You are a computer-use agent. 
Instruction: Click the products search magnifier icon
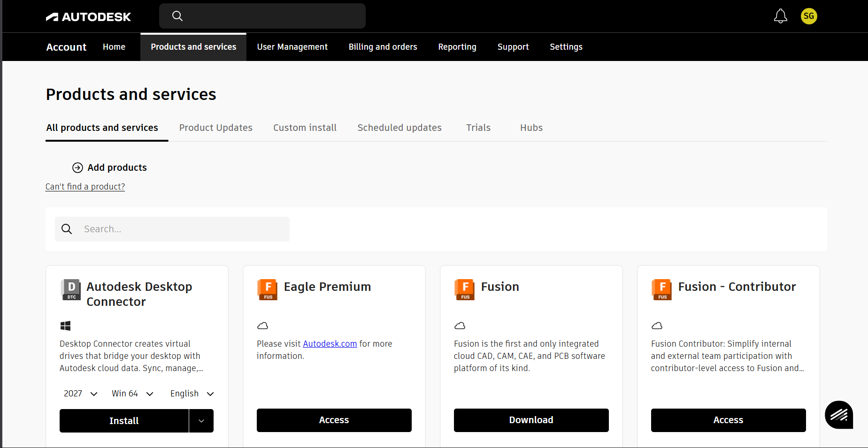(x=67, y=229)
